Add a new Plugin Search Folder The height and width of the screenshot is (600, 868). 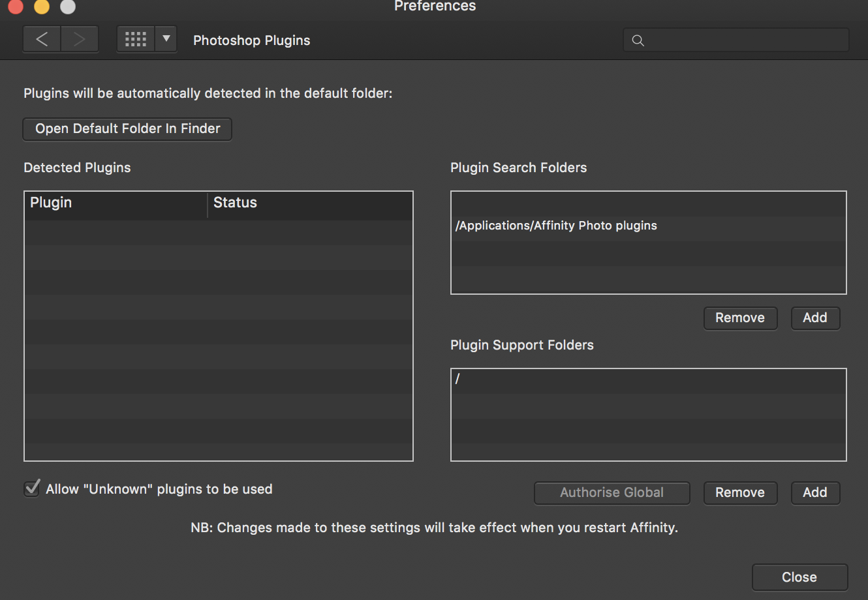(x=815, y=318)
